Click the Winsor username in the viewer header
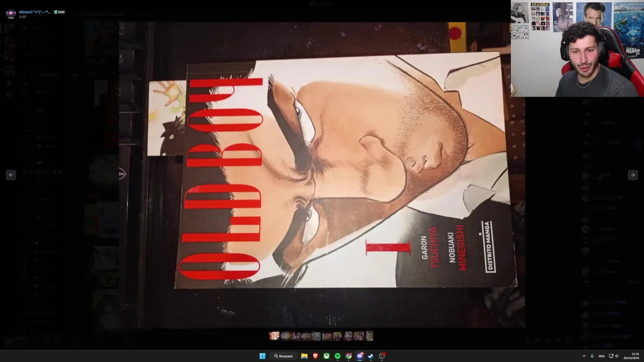Image resolution: width=644 pixels, height=362 pixels. pos(35,12)
